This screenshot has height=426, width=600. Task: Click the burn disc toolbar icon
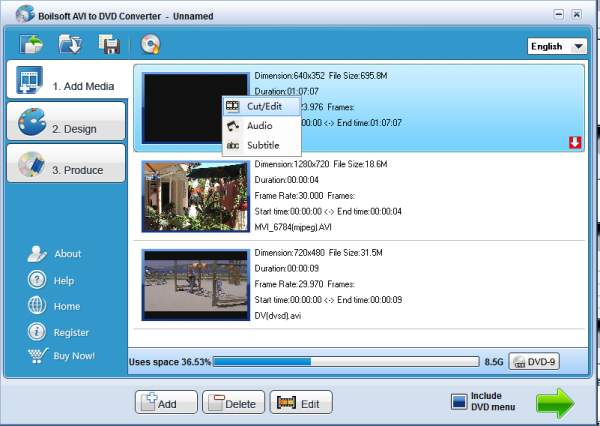coord(150,44)
